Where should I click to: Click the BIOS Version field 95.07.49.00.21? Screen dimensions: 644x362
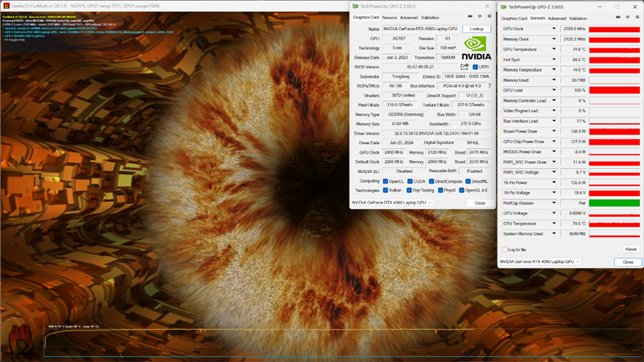420,67
